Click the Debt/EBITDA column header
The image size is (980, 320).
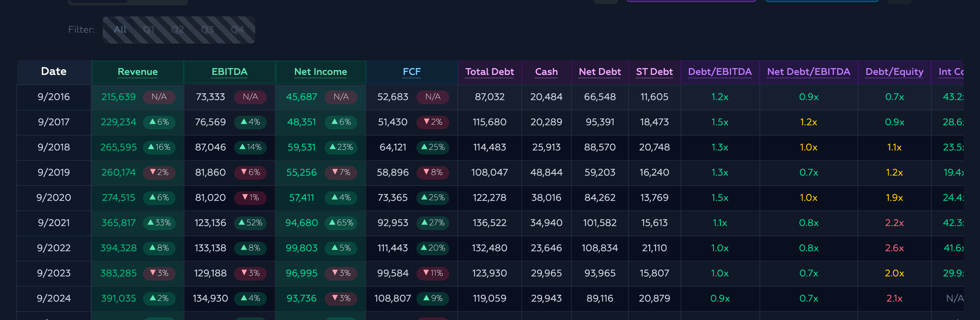[x=720, y=72]
